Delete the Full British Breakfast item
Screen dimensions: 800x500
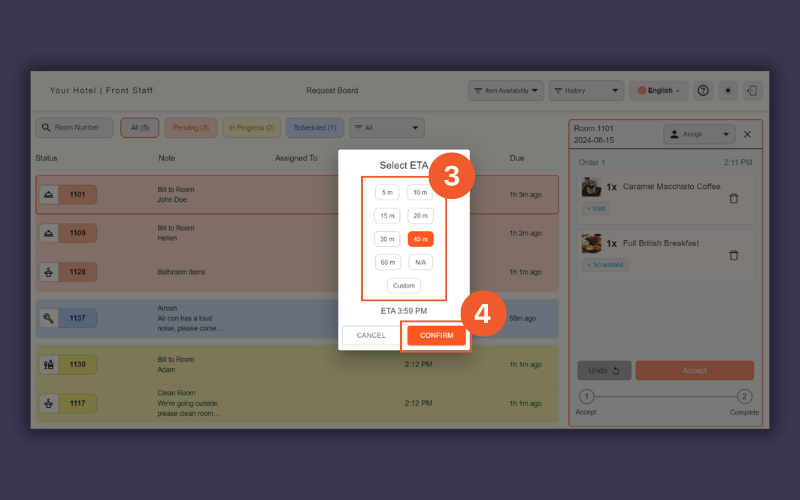pos(734,255)
